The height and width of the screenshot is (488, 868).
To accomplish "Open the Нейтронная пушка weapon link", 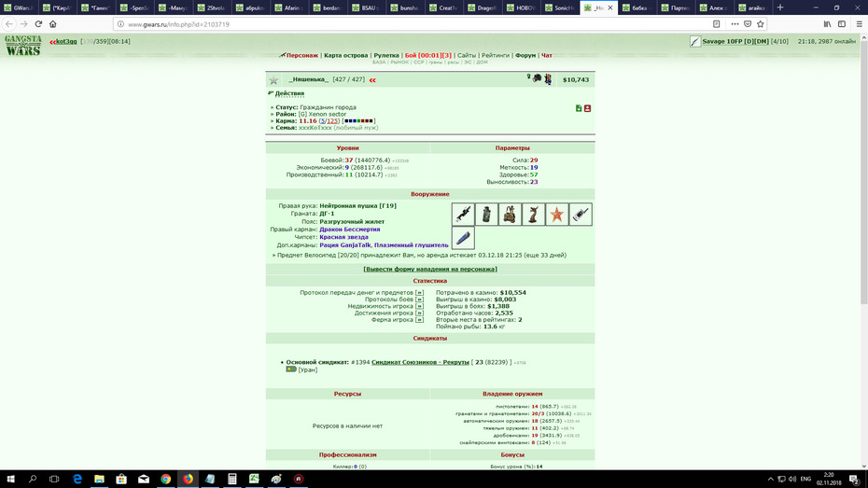I will click(x=357, y=206).
